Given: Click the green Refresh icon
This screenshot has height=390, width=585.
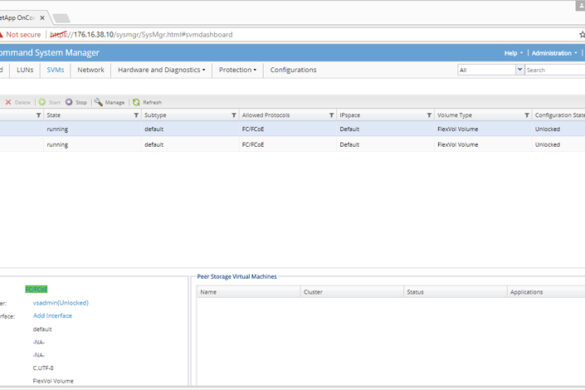Looking at the screenshot, I should click(136, 102).
